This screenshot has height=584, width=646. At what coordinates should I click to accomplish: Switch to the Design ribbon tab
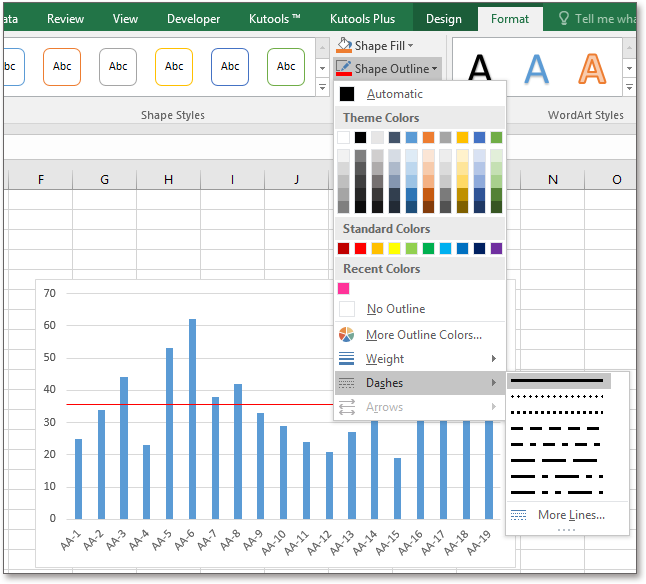pyautogui.click(x=443, y=19)
